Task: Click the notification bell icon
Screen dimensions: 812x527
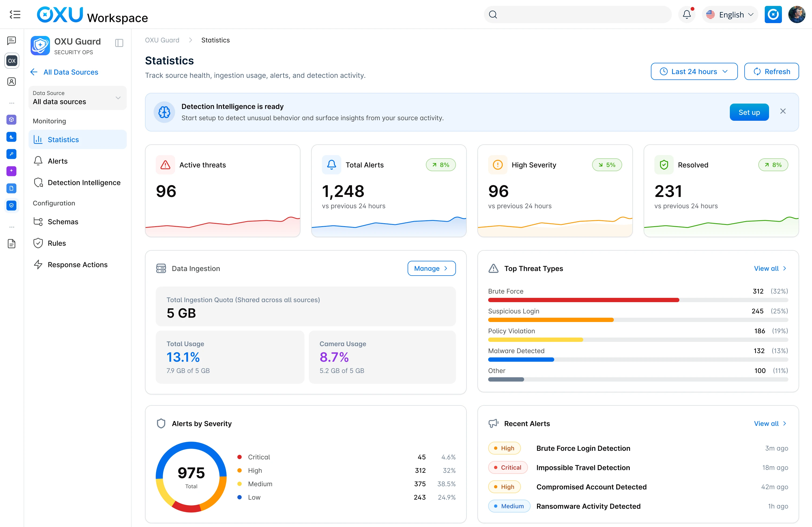Action: click(687, 14)
